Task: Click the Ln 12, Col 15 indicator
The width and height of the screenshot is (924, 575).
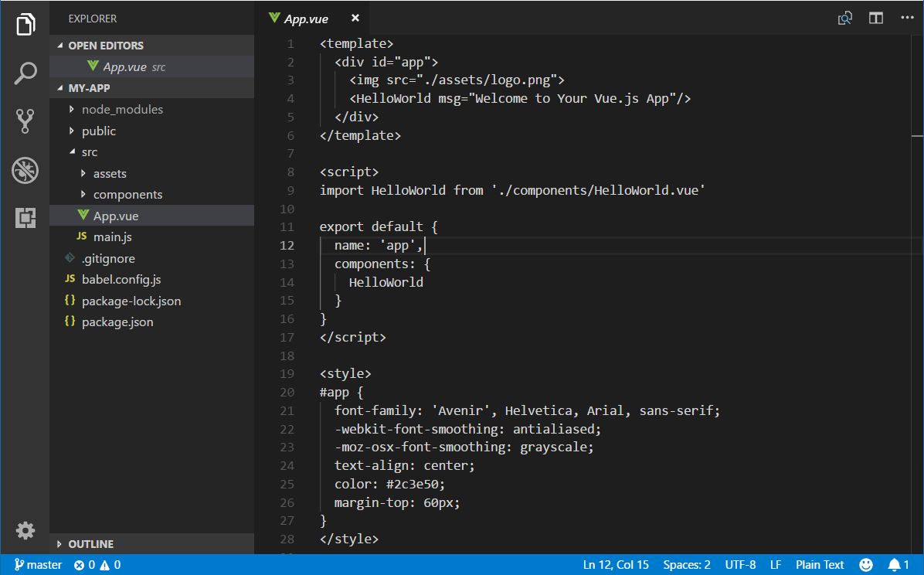Action: (615, 565)
